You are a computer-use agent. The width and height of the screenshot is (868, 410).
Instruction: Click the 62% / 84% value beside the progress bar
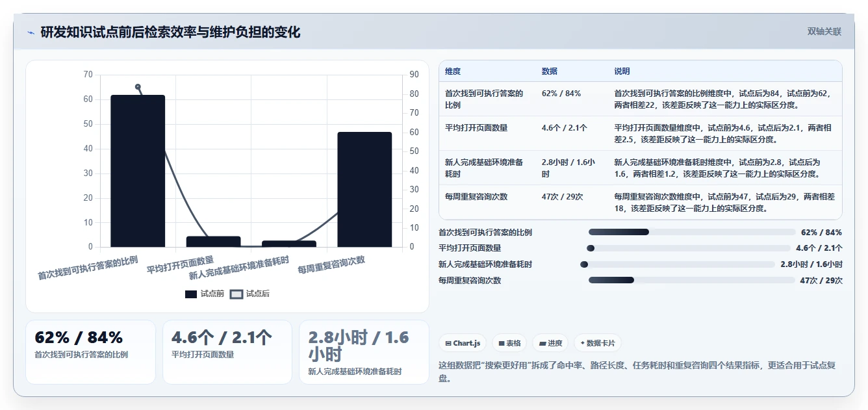click(821, 232)
